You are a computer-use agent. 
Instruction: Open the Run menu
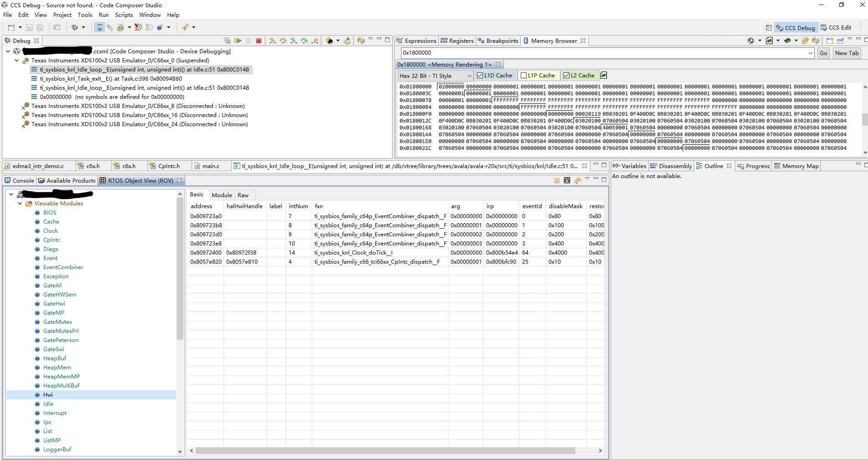pos(104,15)
